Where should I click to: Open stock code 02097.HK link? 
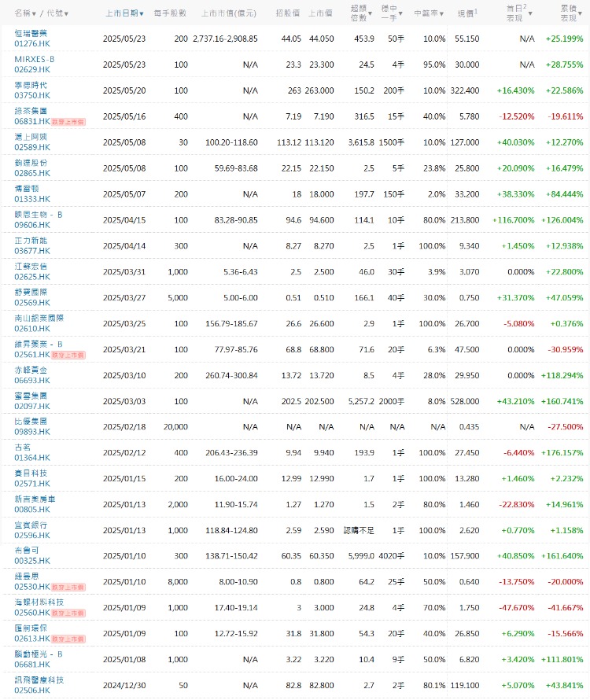31,407
